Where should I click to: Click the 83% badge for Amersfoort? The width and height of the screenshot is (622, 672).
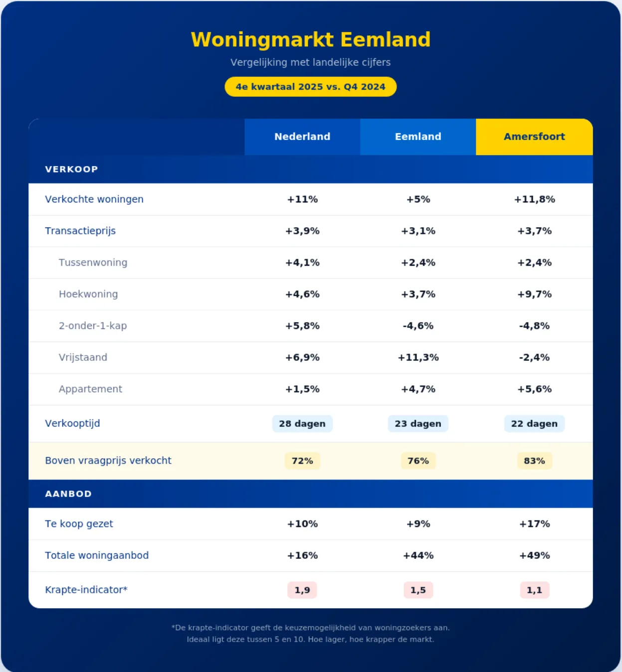(534, 461)
